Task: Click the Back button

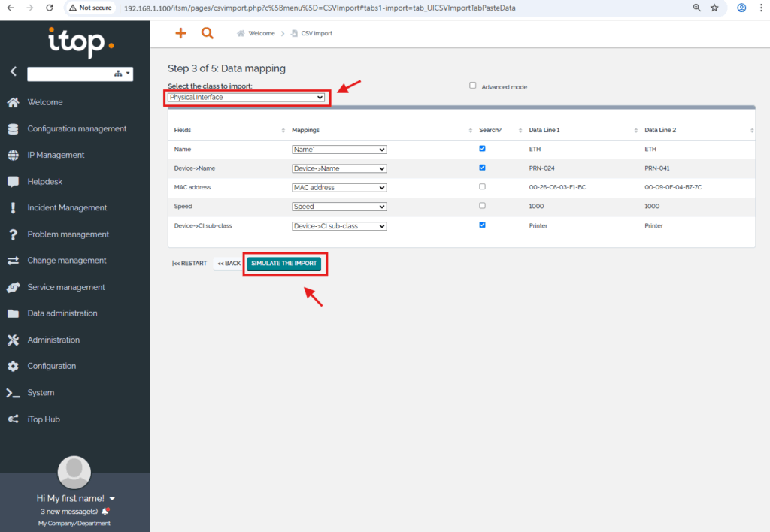Action: point(229,264)
